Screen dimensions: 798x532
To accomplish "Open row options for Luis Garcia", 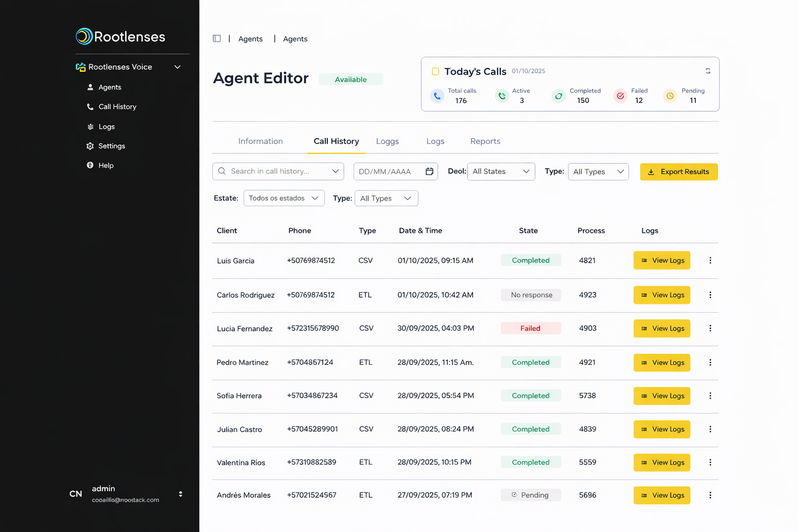I will click(710, 260).
